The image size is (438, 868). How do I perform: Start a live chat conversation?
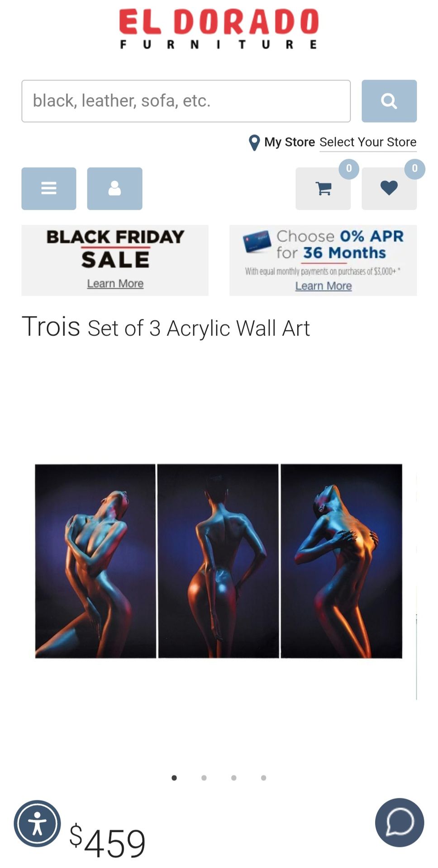coord(400,822)
